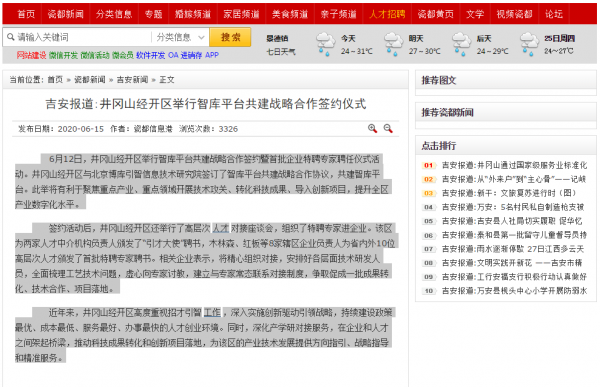Viewport: 600px width, 387px height.
Task: Click the yellow 搜索 button
Action: [x=230, y=37]
